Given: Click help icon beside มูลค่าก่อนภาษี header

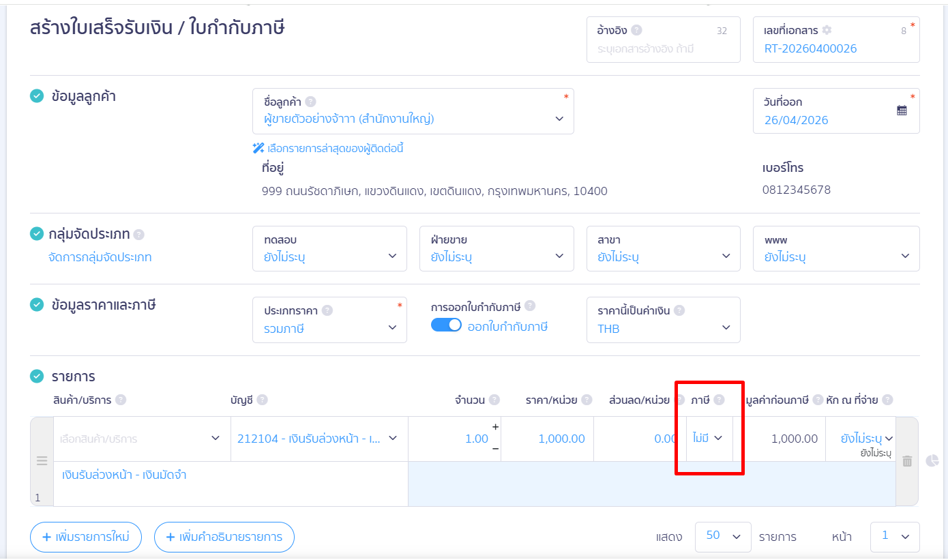Looking at the screenshot, I should [818, 400].
